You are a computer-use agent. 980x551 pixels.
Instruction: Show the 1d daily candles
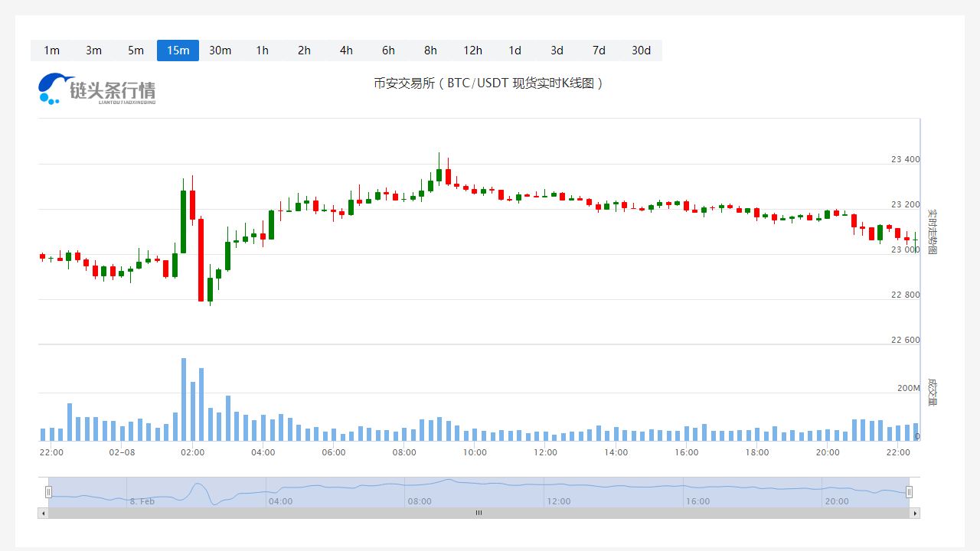click(514, 51)
